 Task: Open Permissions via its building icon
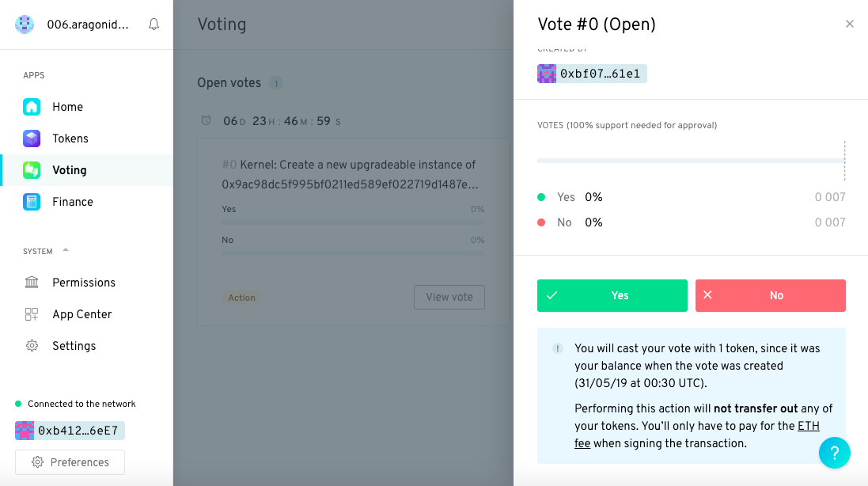tap(32, 283)
